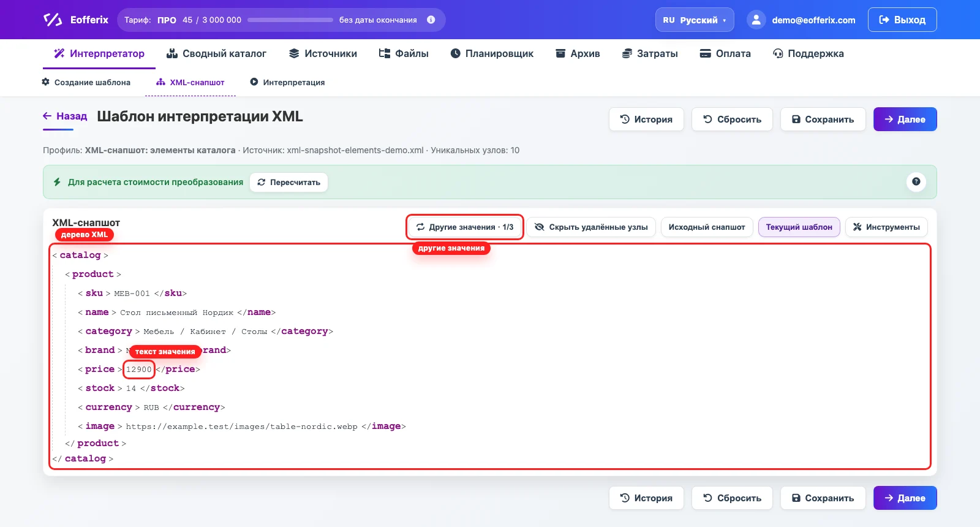Open the Архив tab
This screenshot has height=527, width=980.
(578, 53)
